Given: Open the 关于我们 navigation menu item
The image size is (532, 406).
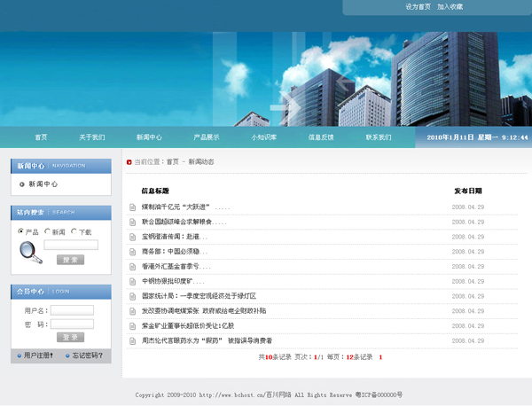Looking at the screenshot, I should pyautogui.click(x=91, y=137).
